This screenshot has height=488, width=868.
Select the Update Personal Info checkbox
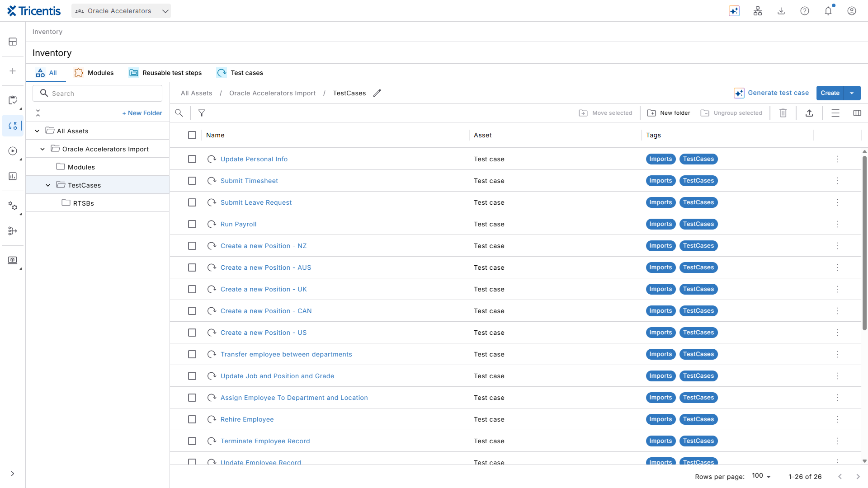coord(192,159)
